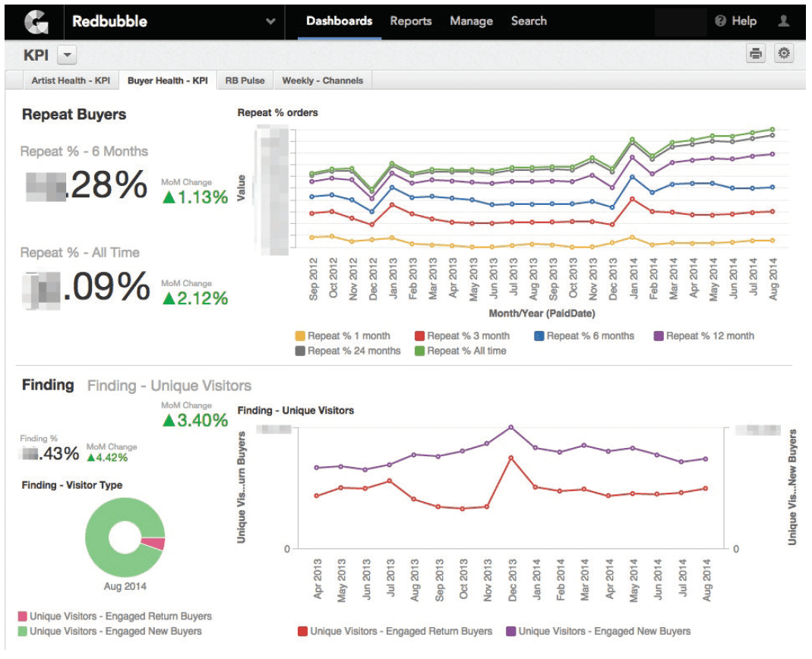
Task: Switch to the RB Pulse tab
Action: click(x=245, y=79)
